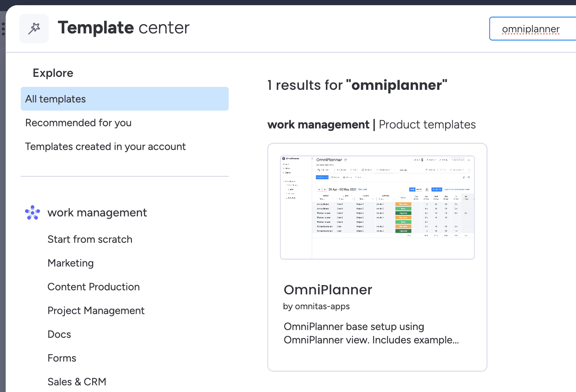
Task: Click the by omnitas-apps author text
Action: click(x=316, y=306)
